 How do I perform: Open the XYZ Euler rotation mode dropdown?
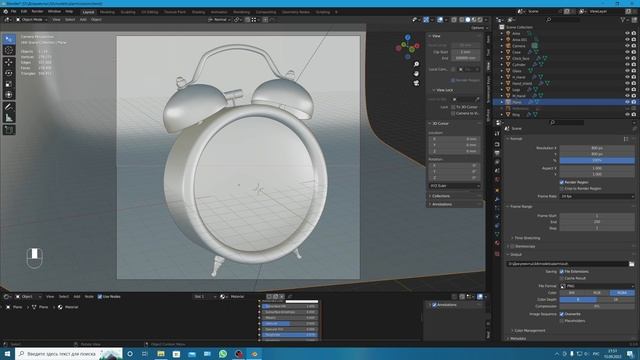pos(454,186)
